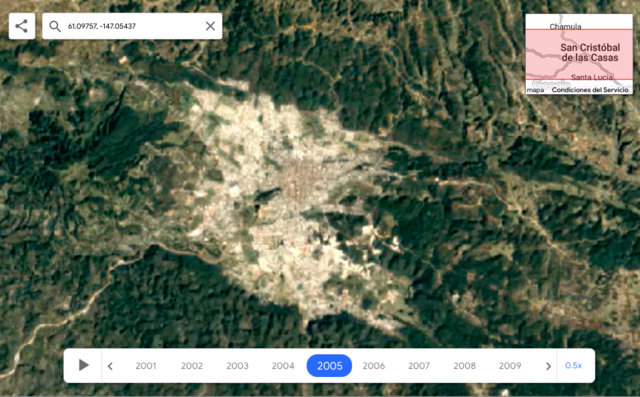
Task: Go to earlier years with left chevron
Action: tap(110, 366)
